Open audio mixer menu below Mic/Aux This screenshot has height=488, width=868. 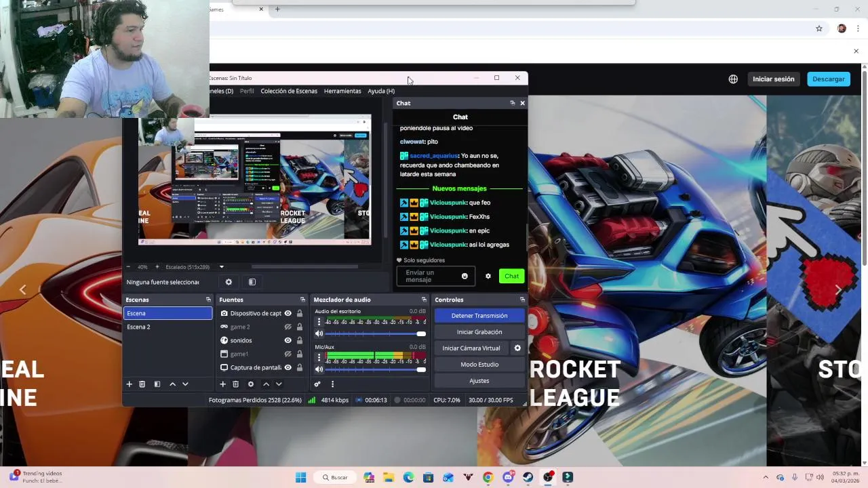click(x=332, y=384)
